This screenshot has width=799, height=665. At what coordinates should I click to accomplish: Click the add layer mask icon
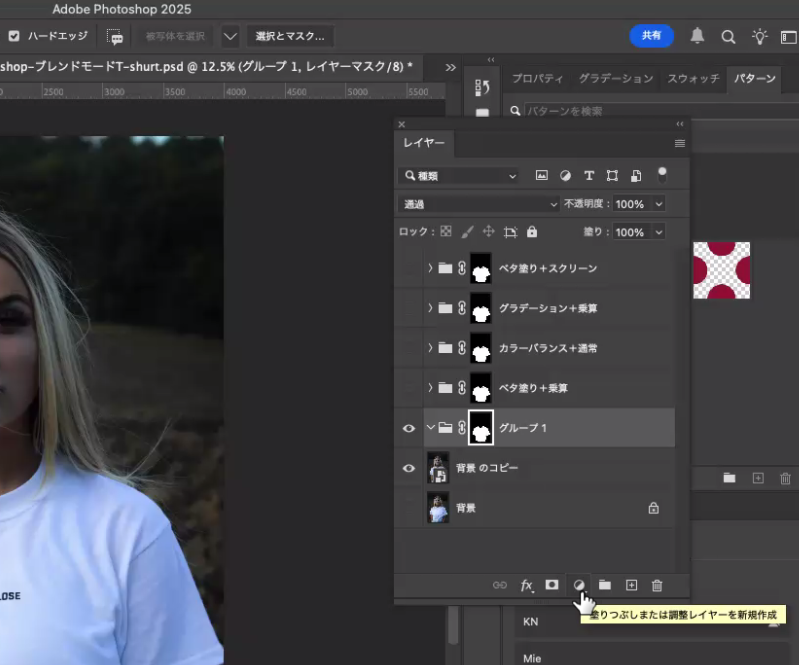552,585
